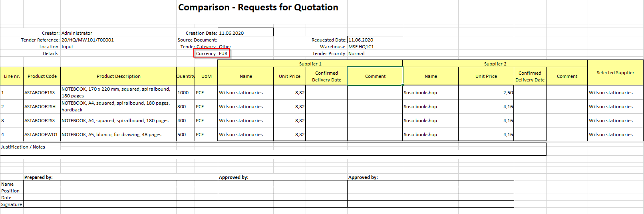Select the Tender Reference value cell
The height and width of the screenshot is (214, 644).
(87, 40)
